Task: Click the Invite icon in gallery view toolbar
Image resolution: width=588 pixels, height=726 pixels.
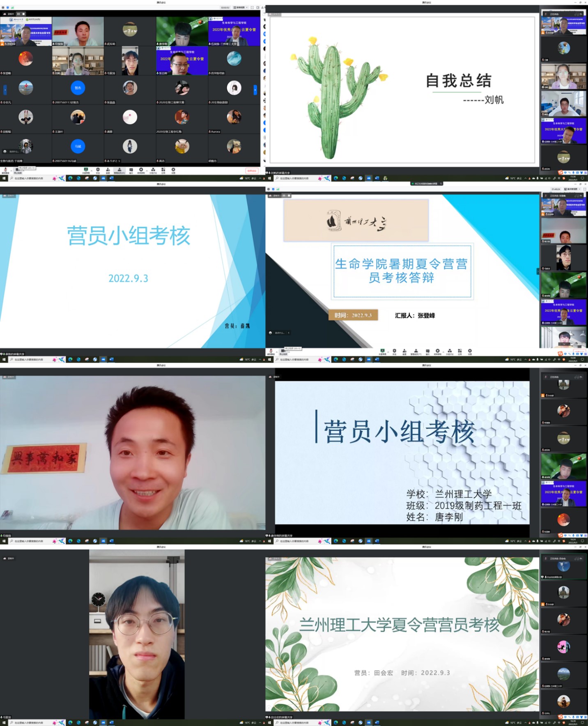Action: [x=108, y=170]
